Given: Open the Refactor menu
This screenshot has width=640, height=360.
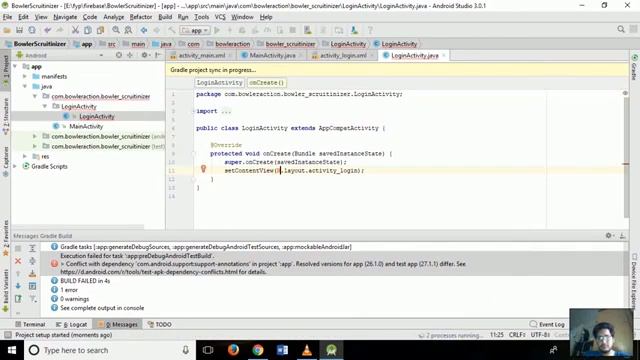Looking at the screenshot, I should 141,17.
